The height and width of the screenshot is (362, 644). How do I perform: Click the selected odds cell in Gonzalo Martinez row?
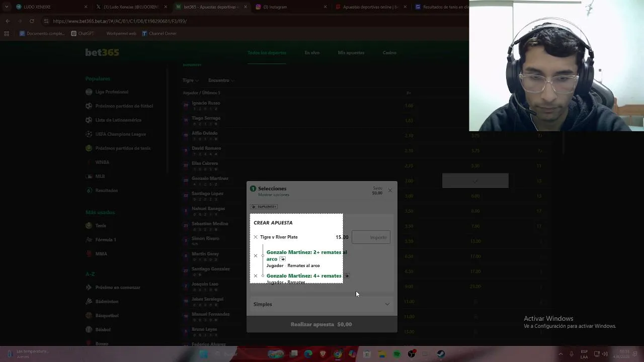tap(475, 181)
